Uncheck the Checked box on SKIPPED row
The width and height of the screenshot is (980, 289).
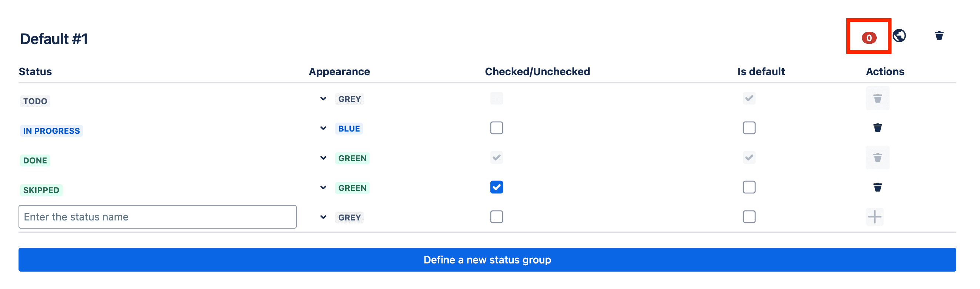pos(496,187)
